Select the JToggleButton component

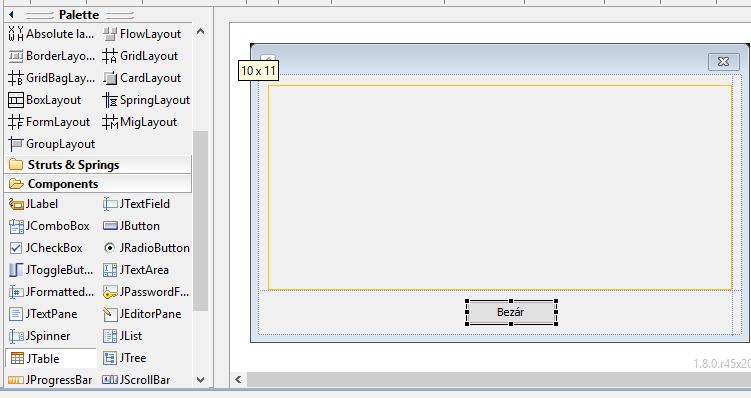click(x=51, y=270)
